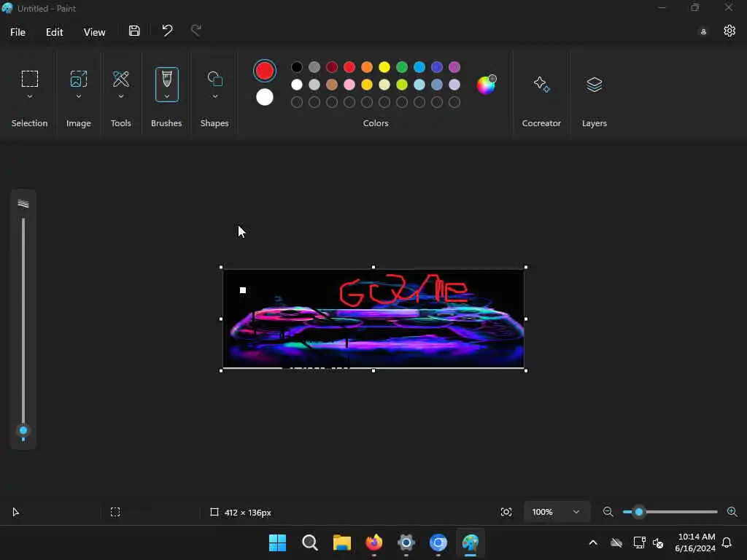This screenshot has height=560, width=747.
Task: Expand the Selection options chevron
Action: 29,97
